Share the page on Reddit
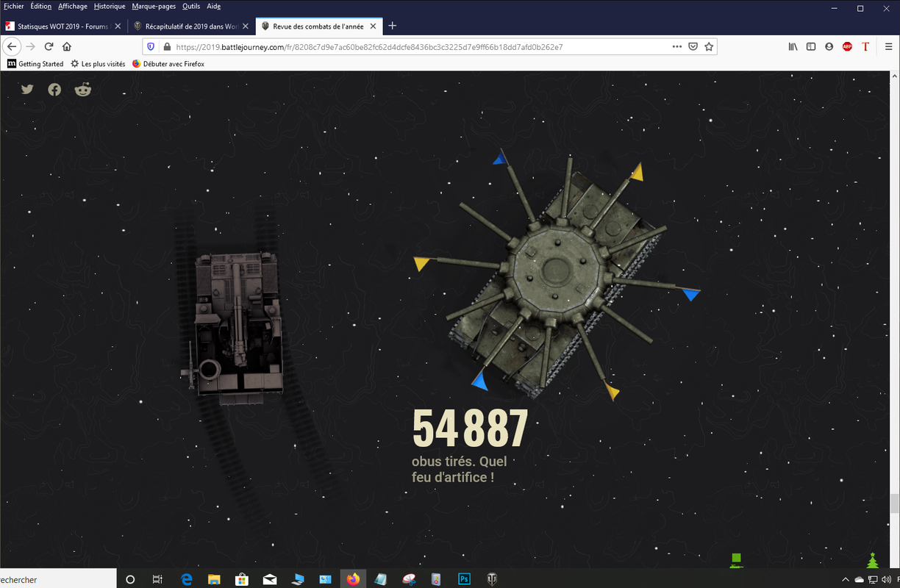This screenshot has width=900, height=588. click(83, 90)
